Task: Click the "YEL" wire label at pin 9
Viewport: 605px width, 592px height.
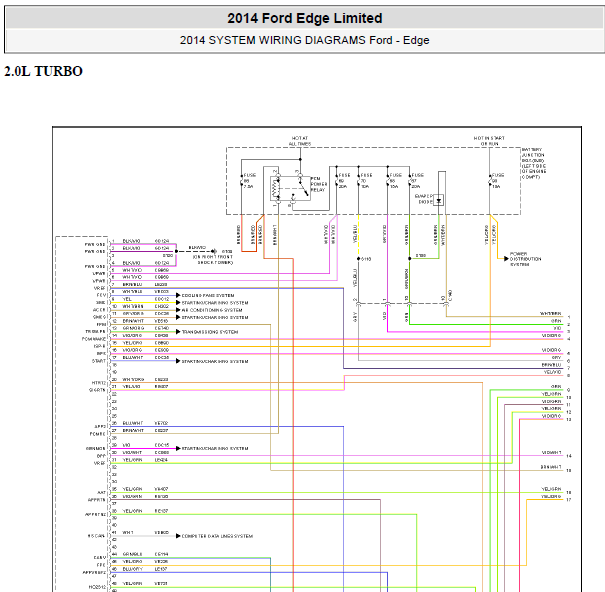Action: (x=127, y=299)
